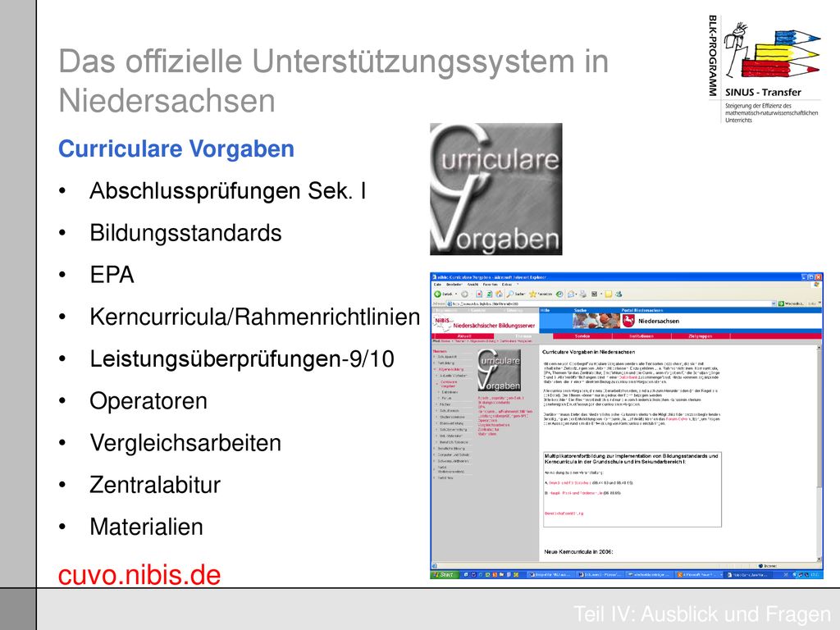Click the Bildungsstandards bullet on the slide
The height and width of the screenshot is (630, 840).
185,233
